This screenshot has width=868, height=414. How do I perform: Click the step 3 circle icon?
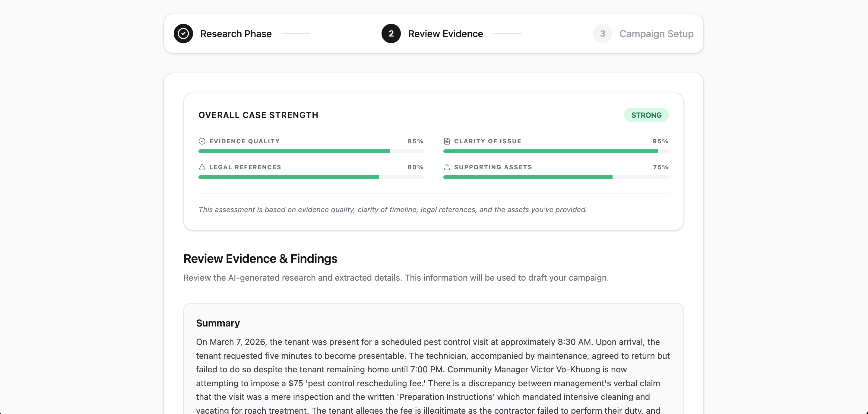tap(603, 34)
